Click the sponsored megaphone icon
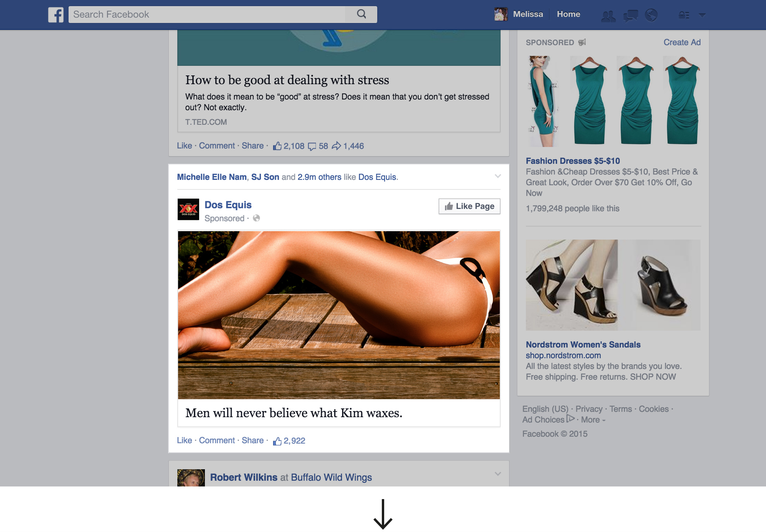This screenshot has height=532, width=766. 582,42
